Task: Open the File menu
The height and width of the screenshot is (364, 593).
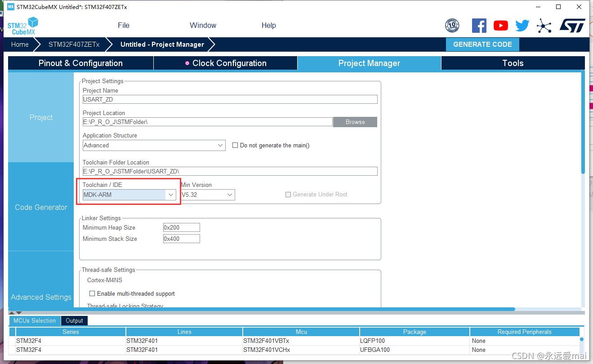Action: coord(124,25)
